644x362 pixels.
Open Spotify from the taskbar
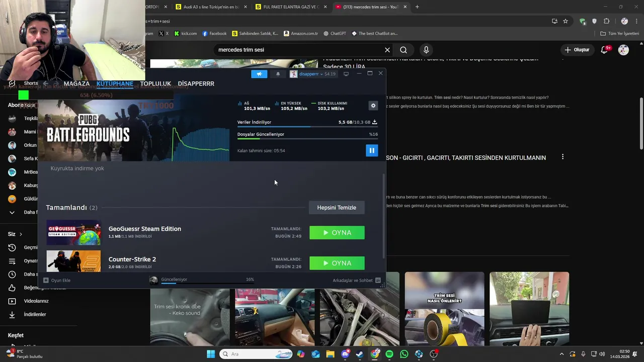[389, 354]
